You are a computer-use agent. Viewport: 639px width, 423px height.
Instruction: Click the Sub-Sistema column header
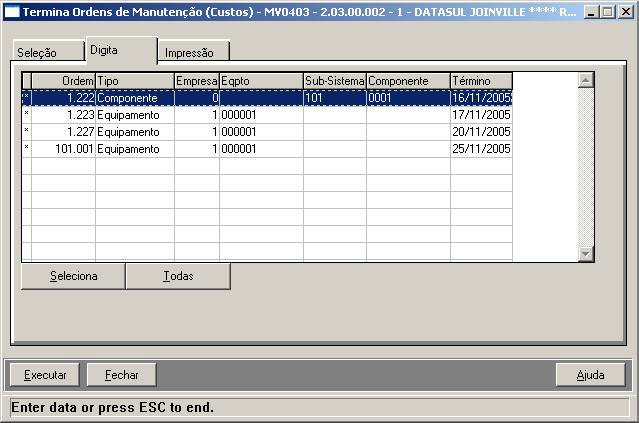[x=335, y=81]
